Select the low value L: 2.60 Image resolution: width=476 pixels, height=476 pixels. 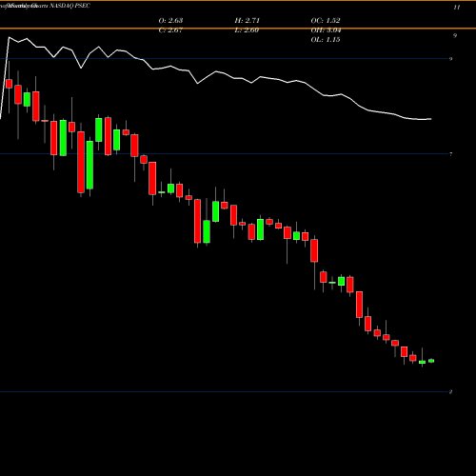click(248, 30)
